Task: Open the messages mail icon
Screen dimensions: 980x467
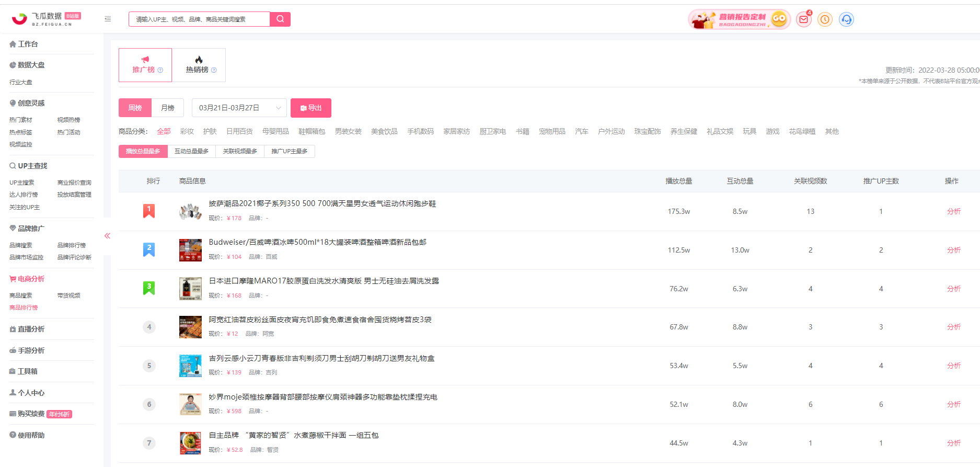Action: click(804, 19)
